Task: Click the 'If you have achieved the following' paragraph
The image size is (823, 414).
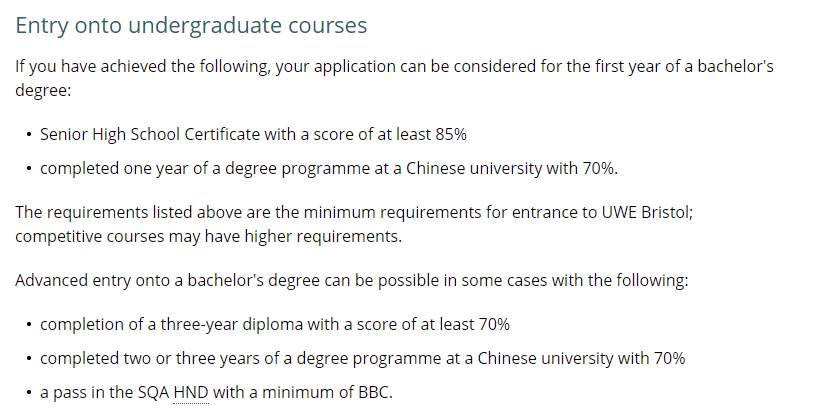Action: click(394, 78)
